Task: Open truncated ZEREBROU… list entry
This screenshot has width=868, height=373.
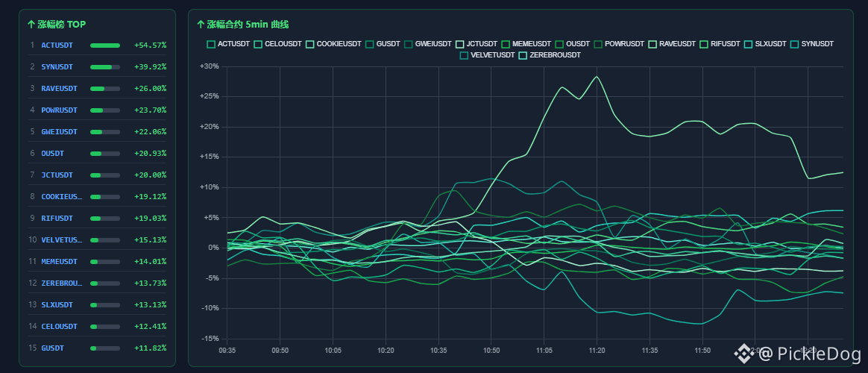Action: click(x=61, y=283)
